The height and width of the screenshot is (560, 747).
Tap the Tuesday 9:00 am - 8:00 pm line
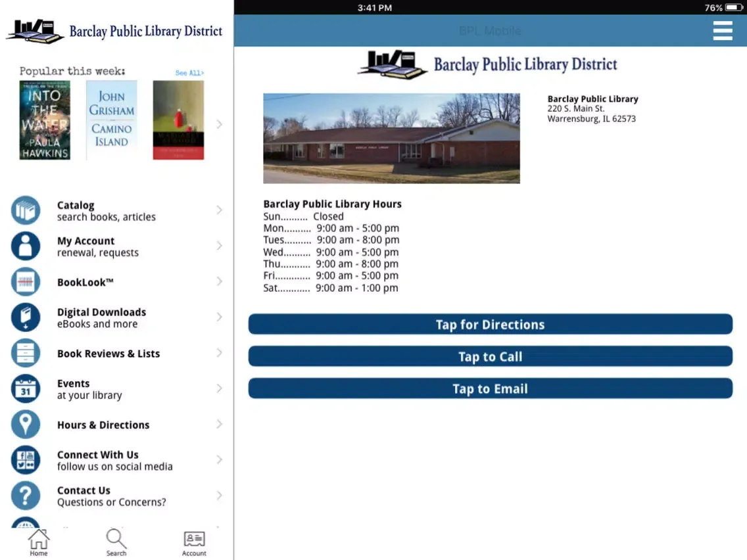click(x=331, y=240)
